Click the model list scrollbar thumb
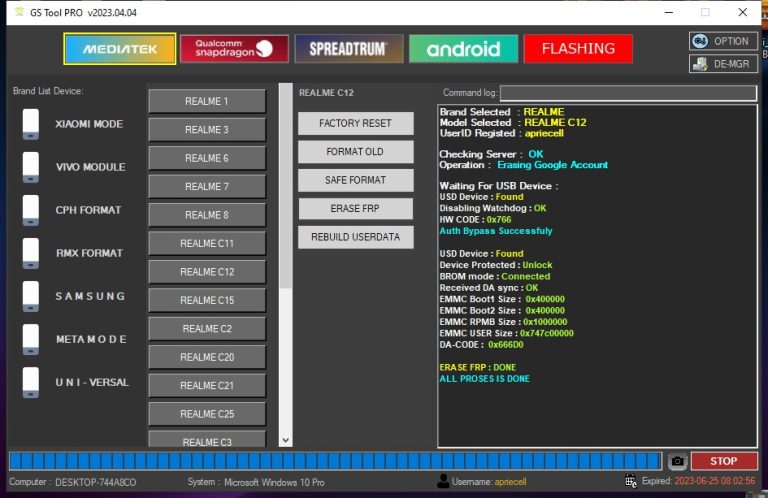 (286, 186)
